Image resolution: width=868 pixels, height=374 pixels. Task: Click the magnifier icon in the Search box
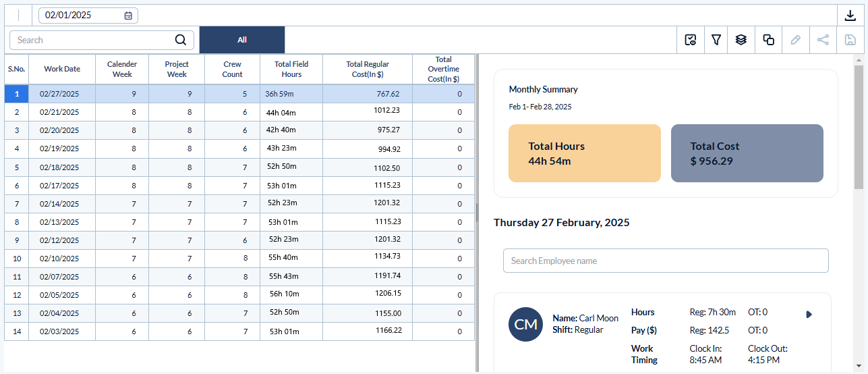(x=180, y=40)
